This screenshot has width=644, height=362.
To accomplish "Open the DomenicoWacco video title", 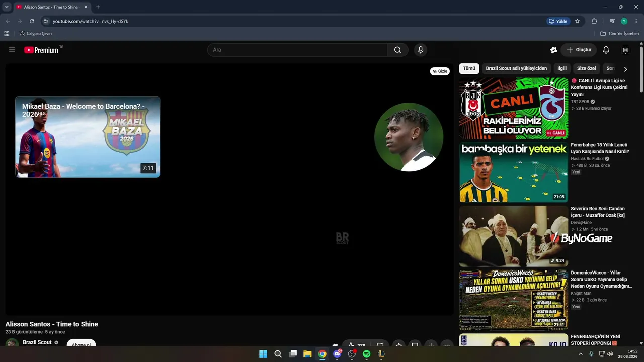I will click(x=601, y=279).
